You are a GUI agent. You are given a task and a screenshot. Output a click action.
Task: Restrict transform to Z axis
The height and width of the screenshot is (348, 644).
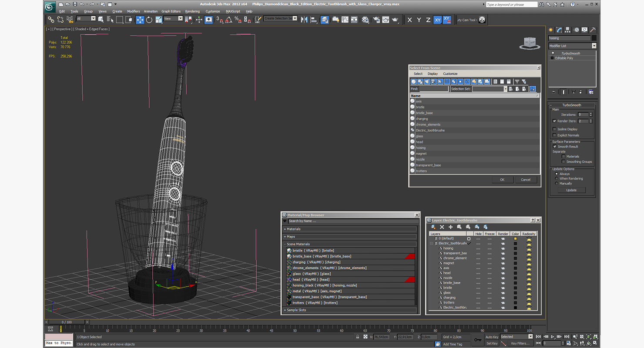coord(428,20)
